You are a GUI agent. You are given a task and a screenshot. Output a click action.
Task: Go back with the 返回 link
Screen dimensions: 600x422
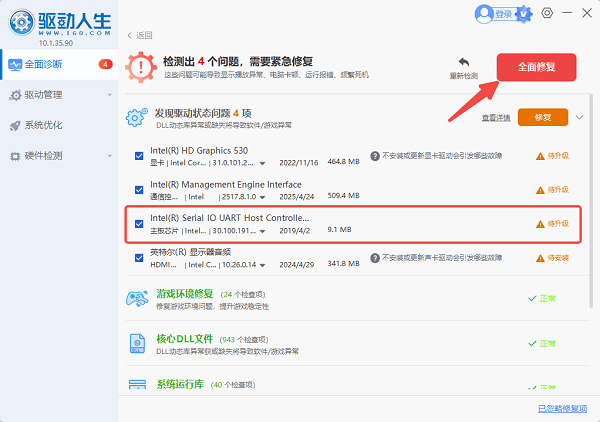pyautogui.click(x=140, y=35)
